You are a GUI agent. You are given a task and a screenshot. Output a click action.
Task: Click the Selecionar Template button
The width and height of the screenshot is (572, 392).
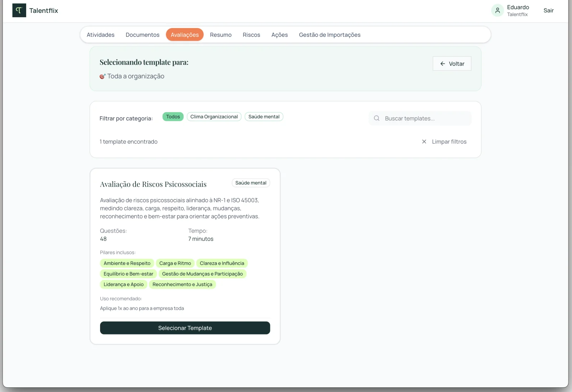pos(185,328)
